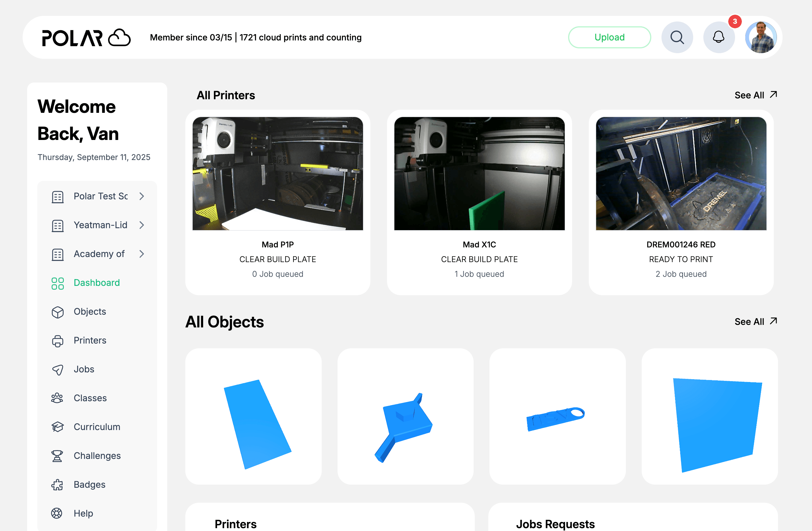Click the user profile avatar
Screen dimensions: 812x531
[761, 38]
